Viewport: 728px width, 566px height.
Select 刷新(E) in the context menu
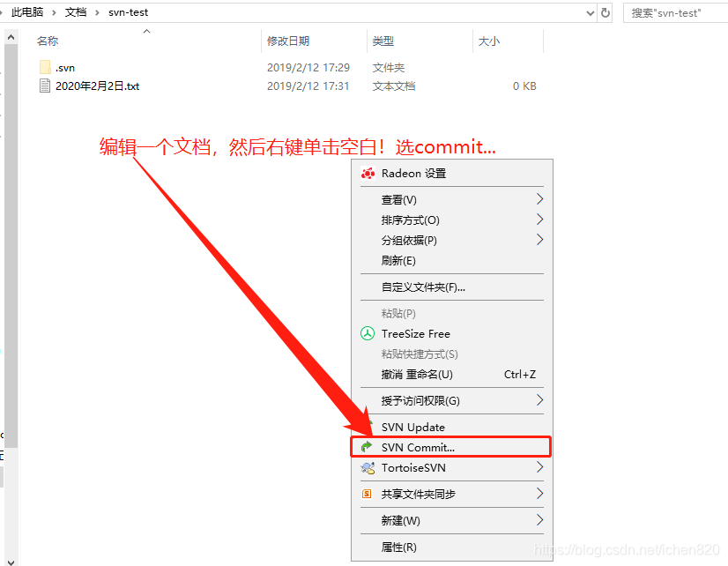tap(452, 260)
